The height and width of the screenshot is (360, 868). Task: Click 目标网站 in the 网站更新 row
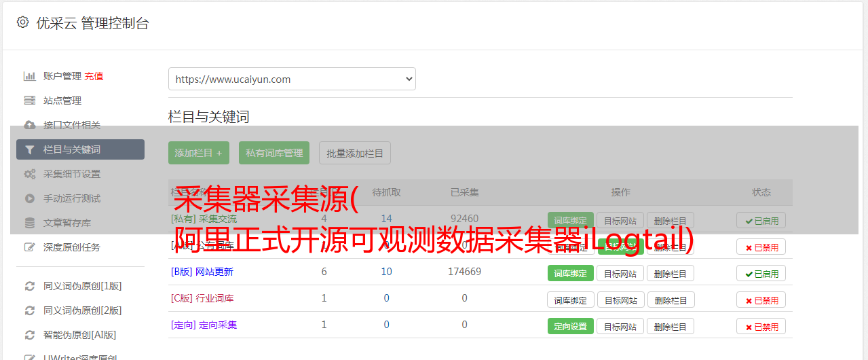click(620, 274)
